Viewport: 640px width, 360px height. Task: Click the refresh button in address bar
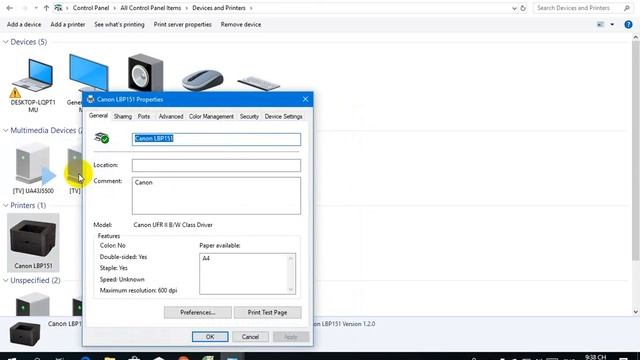coord(523,8)
